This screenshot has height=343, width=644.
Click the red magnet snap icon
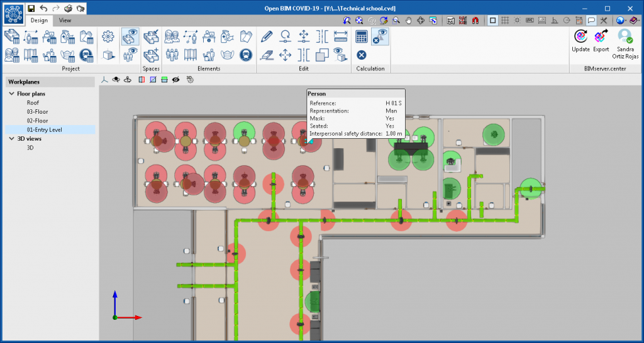(475, 21)
